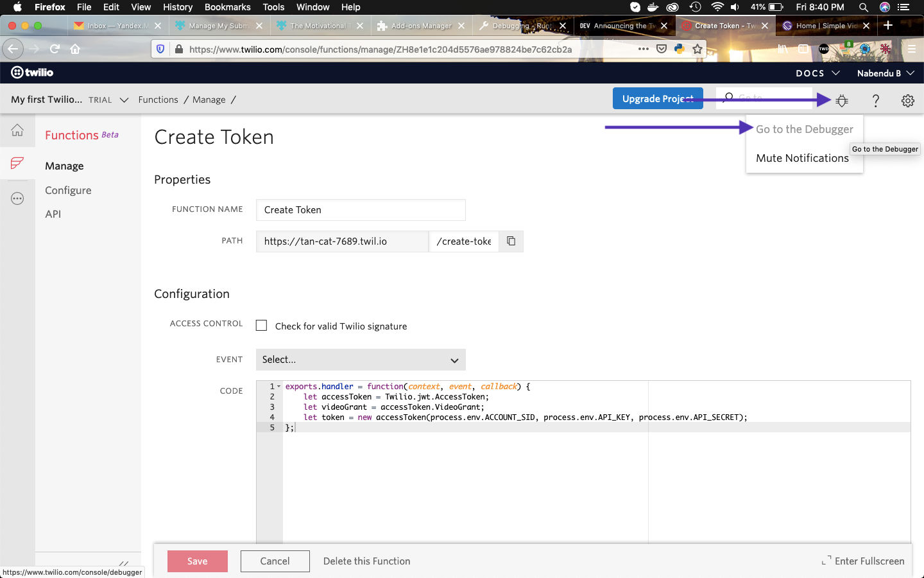Open the Tools menu in the menu bar
The height and width of the screenshot is (578, 924).
[273, 7]
